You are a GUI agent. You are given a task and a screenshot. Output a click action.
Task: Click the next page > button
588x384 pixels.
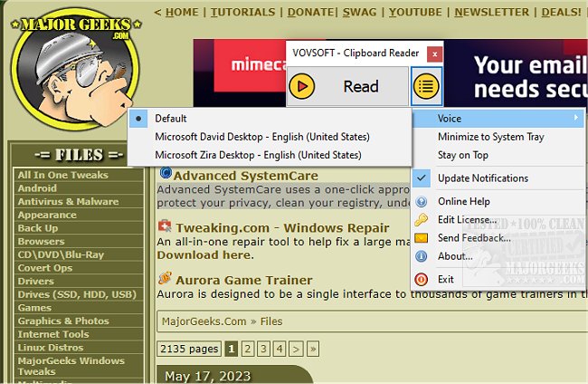tap(296, 349)
